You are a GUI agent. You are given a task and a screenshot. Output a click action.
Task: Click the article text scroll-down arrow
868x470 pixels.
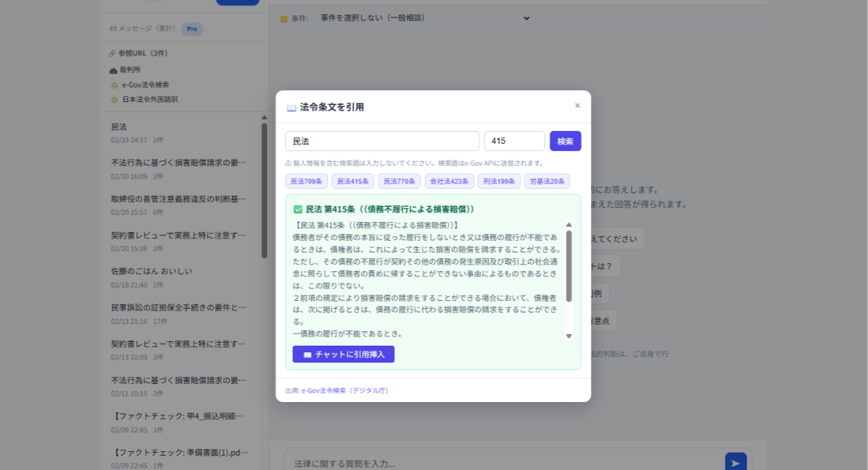tap(569, 336)
